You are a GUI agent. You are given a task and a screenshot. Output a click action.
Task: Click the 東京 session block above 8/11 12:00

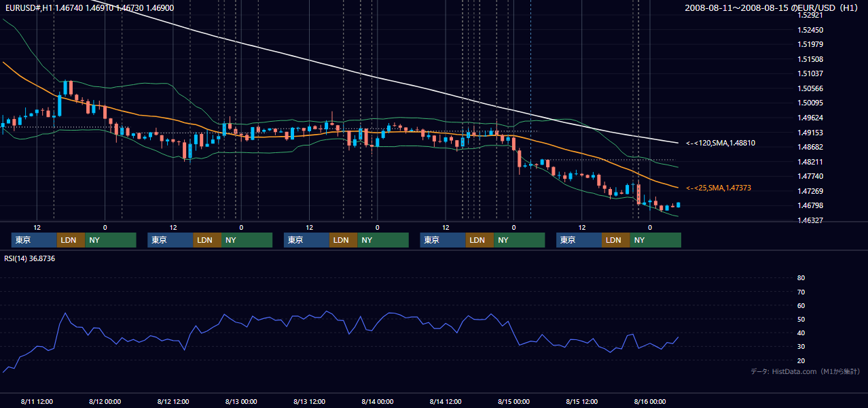click(34, 240)
